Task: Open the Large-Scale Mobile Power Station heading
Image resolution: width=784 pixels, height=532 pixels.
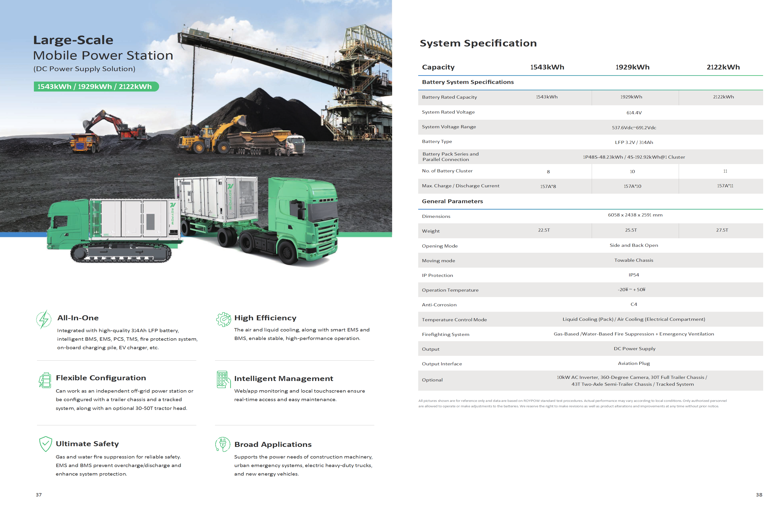Action: click(x=103, y=47)
